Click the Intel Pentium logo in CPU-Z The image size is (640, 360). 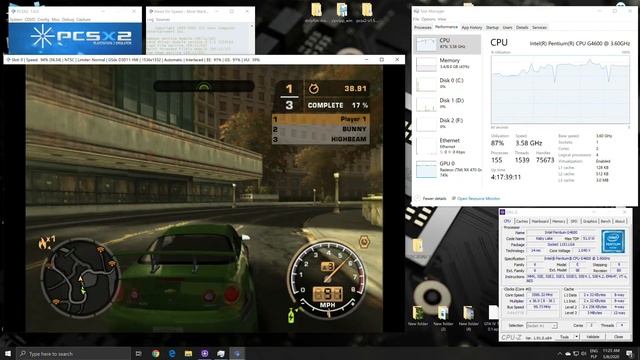click(613, 241)
